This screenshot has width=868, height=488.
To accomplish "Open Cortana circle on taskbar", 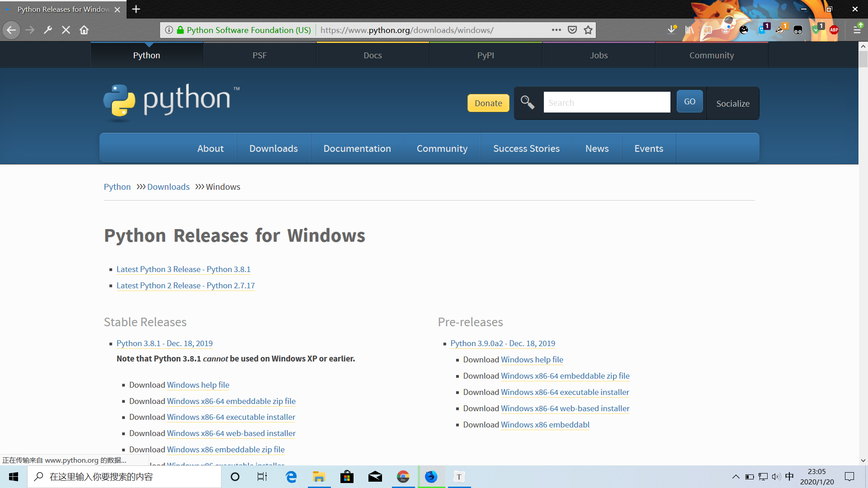I will [x=235, y=477].
